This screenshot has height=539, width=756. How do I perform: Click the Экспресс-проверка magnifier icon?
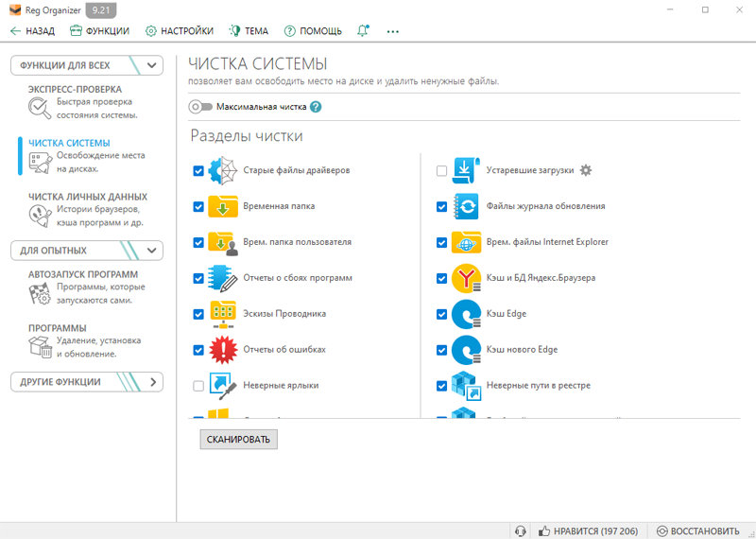[x=40, y=108]
